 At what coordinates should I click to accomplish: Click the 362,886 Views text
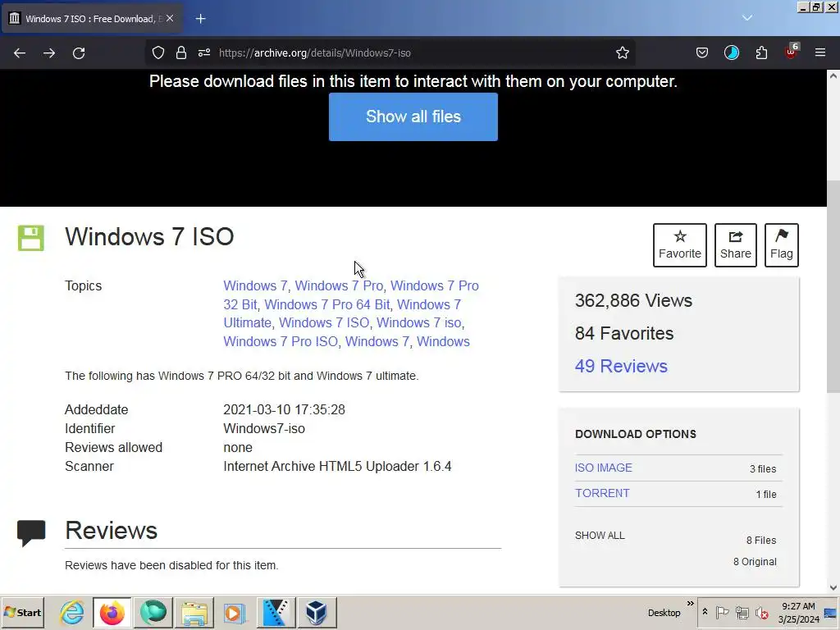[x=633, y=300]
